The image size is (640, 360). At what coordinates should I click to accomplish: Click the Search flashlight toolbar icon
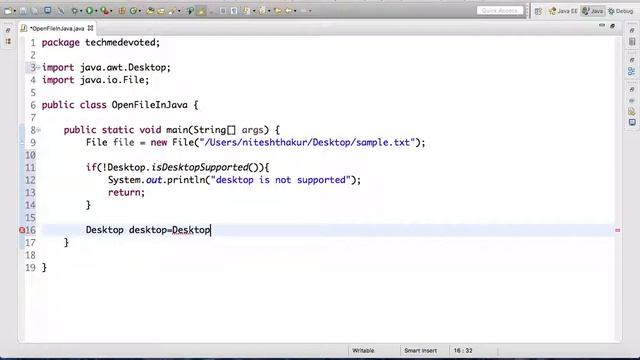click(172, 11)
